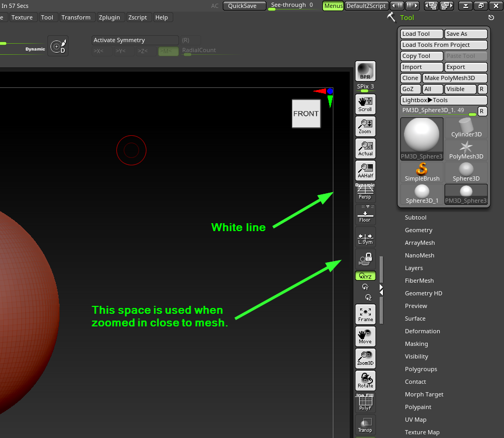Click the QuickSave button
Viewport: 504px width, 438px height.
click(x=244, y=6)
